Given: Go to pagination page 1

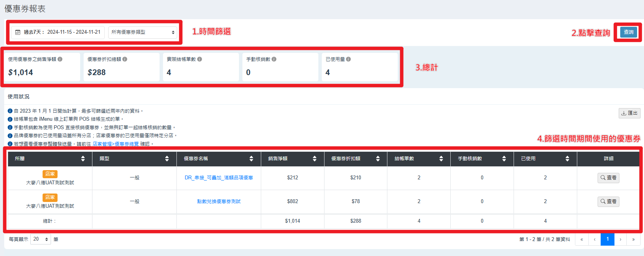Looking at the screenshot, I should click(x=607, y=239).
